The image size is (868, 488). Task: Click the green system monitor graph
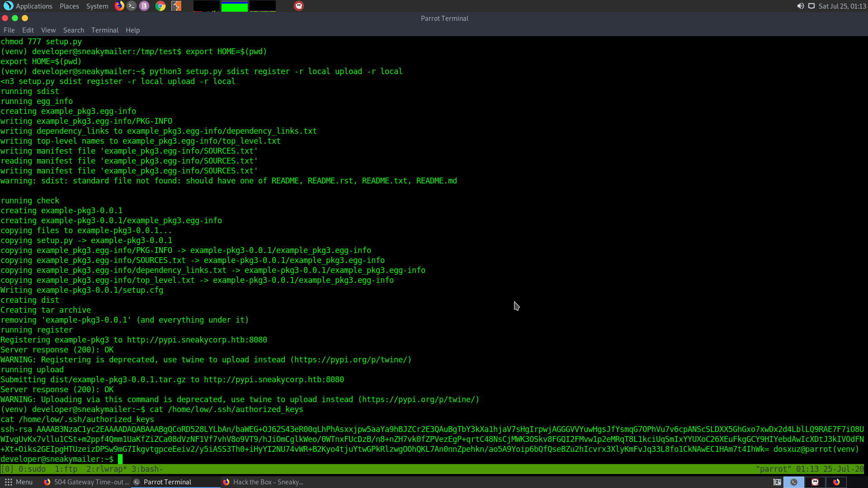pos(234,6)
